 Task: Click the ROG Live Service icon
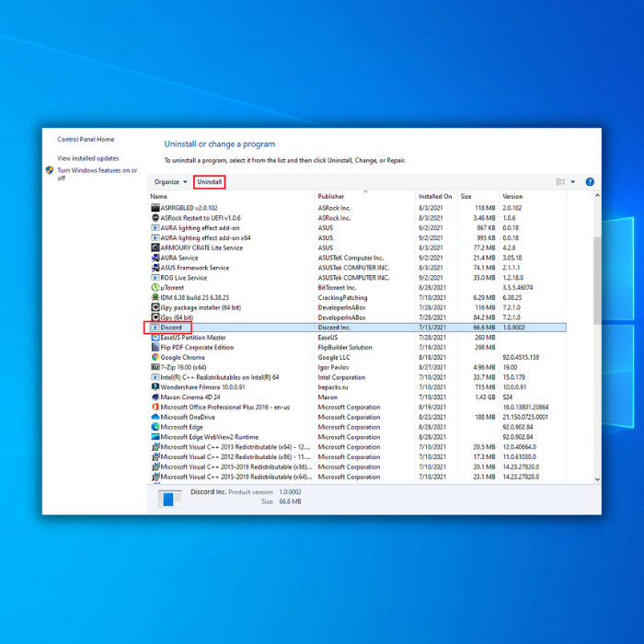pos(155,278)
